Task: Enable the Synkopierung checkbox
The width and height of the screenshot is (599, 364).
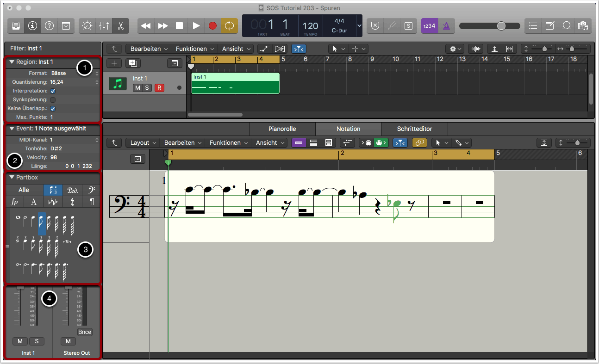Action: click(53, 100)
